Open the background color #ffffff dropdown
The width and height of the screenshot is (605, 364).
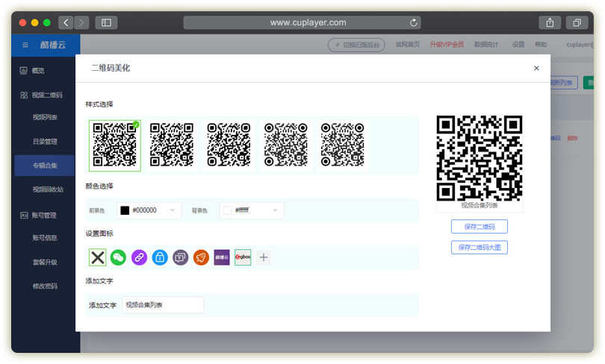(x=252, y=210)
